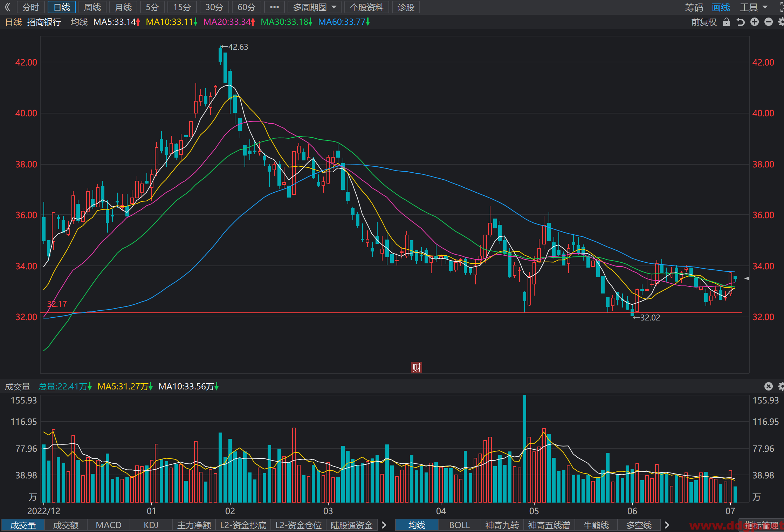Image resolution: width=784 pixels, height=532 pixels.
Task: Select the 日线 daily chart tab
Action: (62, 7)
